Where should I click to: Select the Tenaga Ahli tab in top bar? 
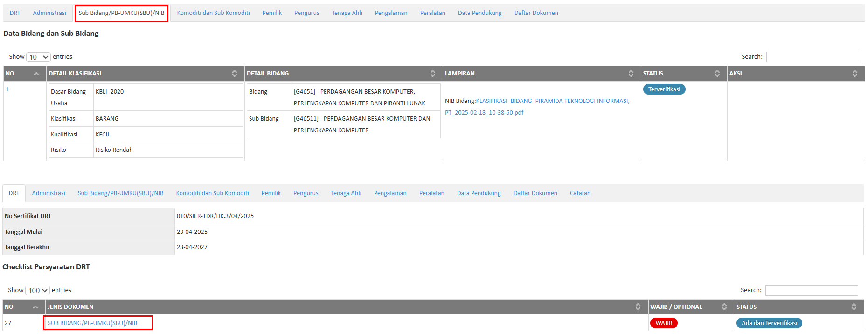coord(347,13)
